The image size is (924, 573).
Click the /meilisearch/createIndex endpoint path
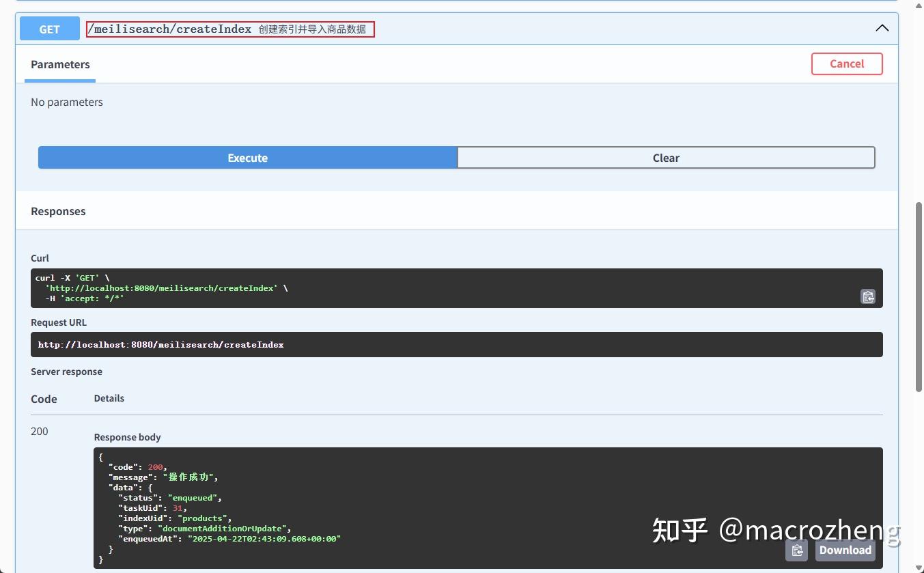169,29
